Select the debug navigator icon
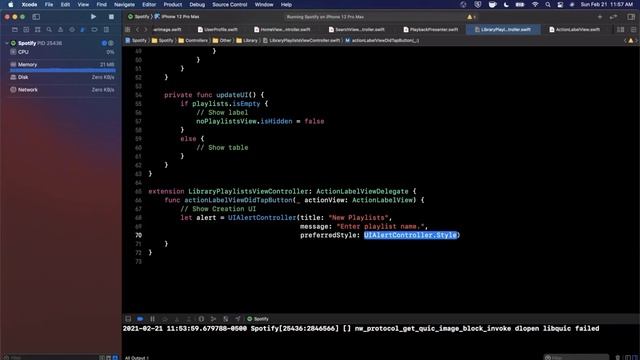This screenshot has height=360, width=640. 83,29
